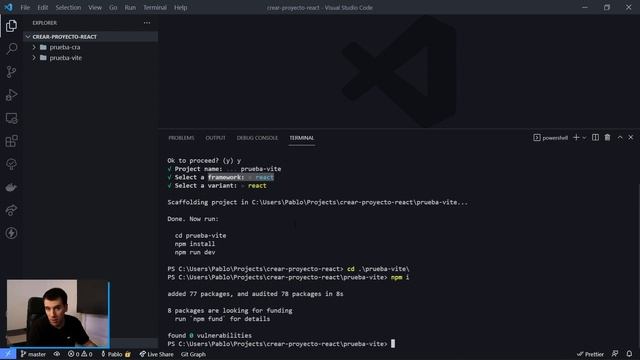Open the Extensions view
Viewport: 640px width, 360px height.
click(11, 141)
